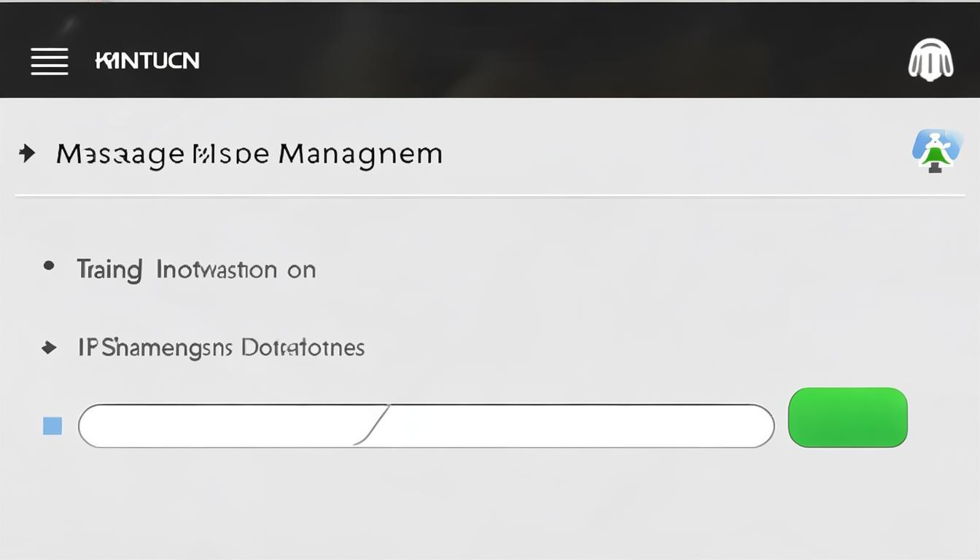Select bullet beside Traing Inotwastion on
Image resolution: width=980 pixels, height=560 pixels.
(x=49, y=266)
